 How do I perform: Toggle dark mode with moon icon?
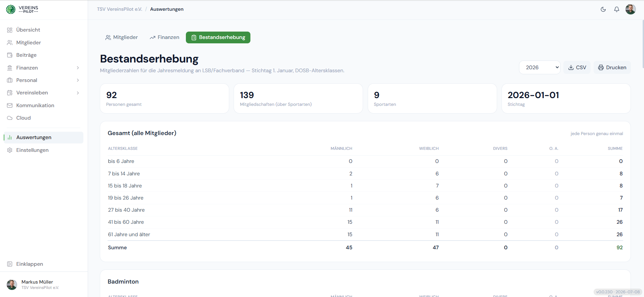(x=603, y=9)
